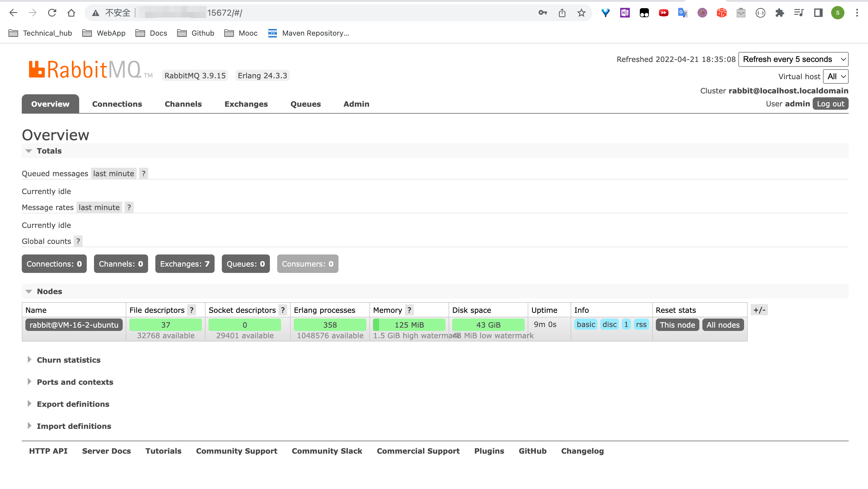
Task: Reset stats for All nodes
Action: click(723, 325)
